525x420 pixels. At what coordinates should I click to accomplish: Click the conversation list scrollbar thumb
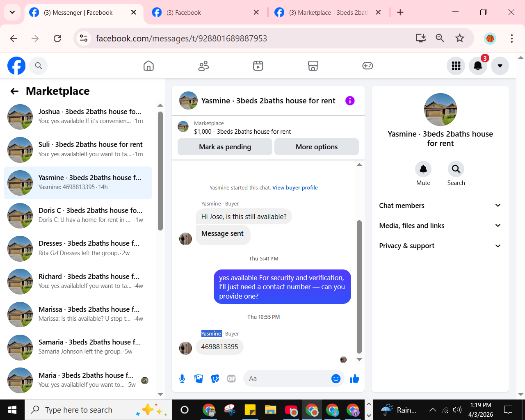[x=160, y=171]
